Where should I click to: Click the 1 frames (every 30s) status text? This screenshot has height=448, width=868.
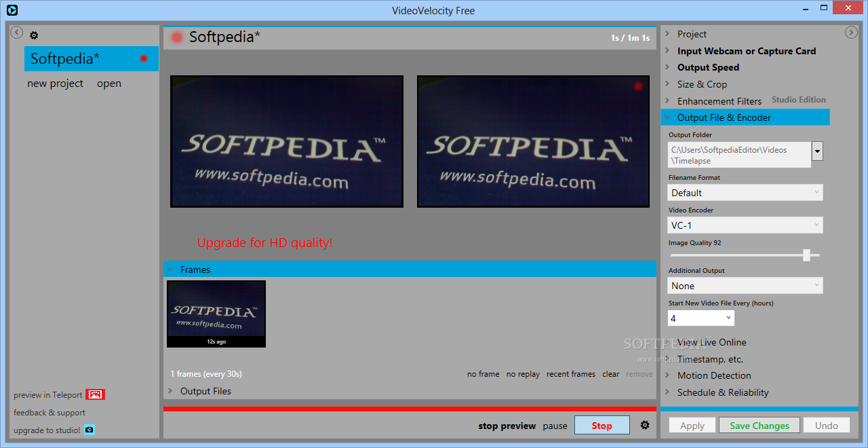click(x=206, y=374)
